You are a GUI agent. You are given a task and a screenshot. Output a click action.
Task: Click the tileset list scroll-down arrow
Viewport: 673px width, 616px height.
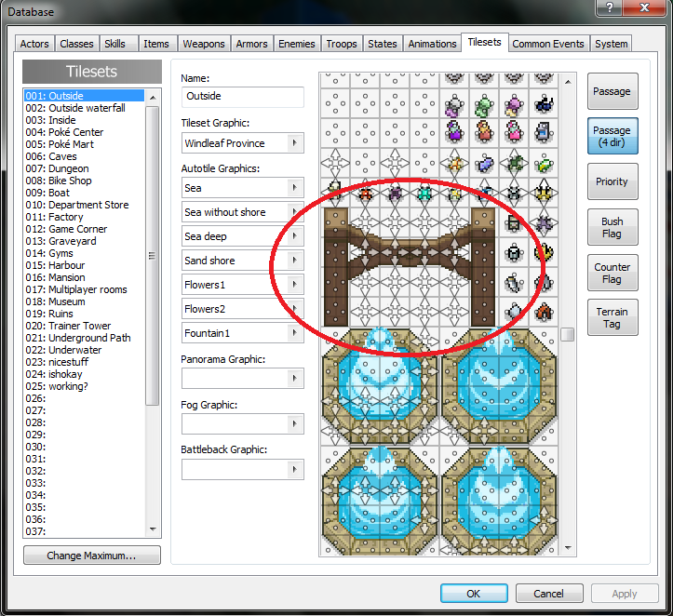153,529
